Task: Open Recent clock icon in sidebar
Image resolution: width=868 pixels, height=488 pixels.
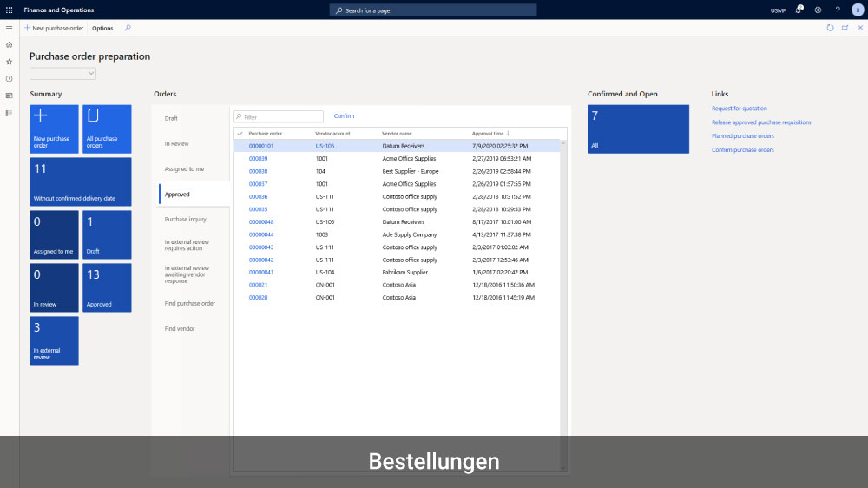Action: pos(9,79)
